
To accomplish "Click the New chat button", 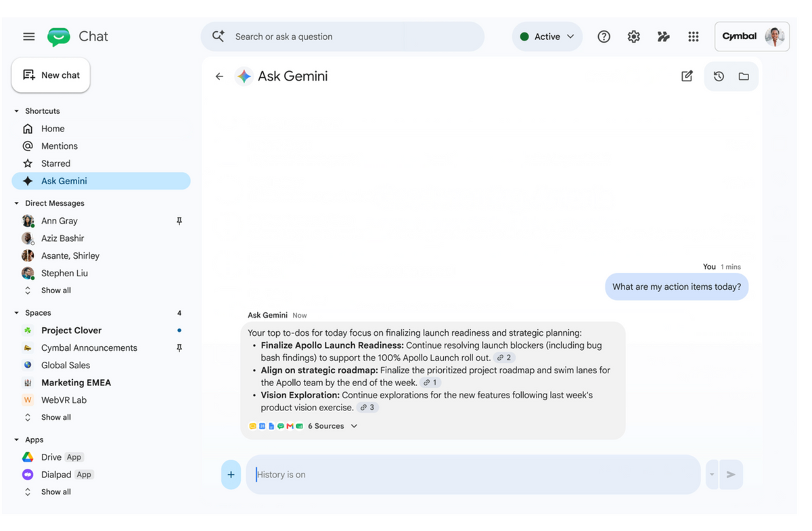I will pyautogui.click(x=51, y=75).
